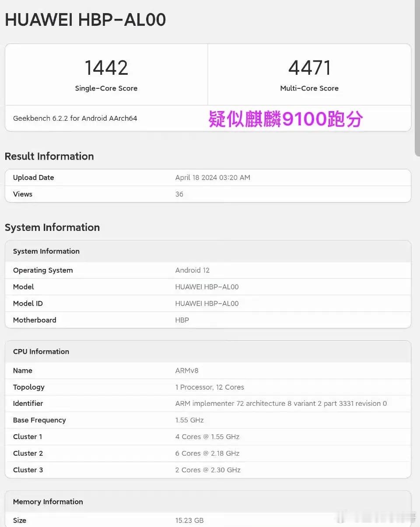
Task: Click the CPU Information table header
Action: click(41, 352)
